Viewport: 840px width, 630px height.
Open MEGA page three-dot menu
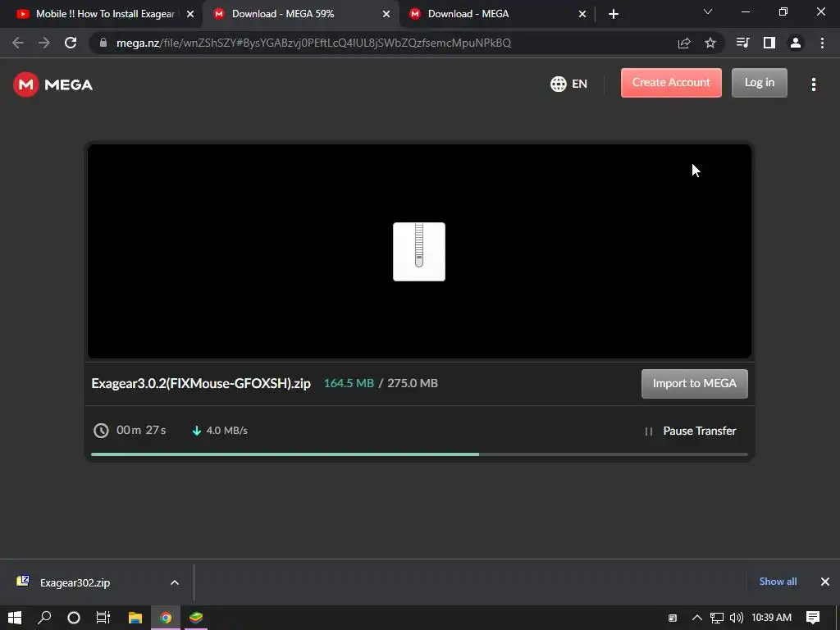click(813, 84)
